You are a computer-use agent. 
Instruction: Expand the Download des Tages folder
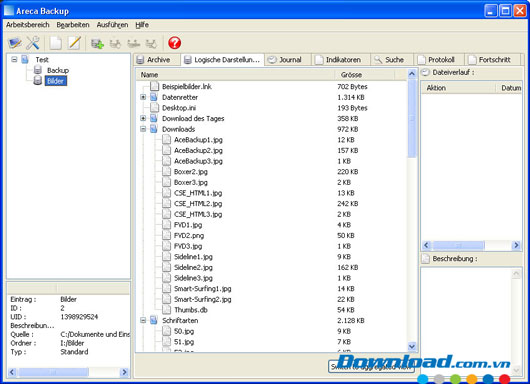[x=143, y=118]
